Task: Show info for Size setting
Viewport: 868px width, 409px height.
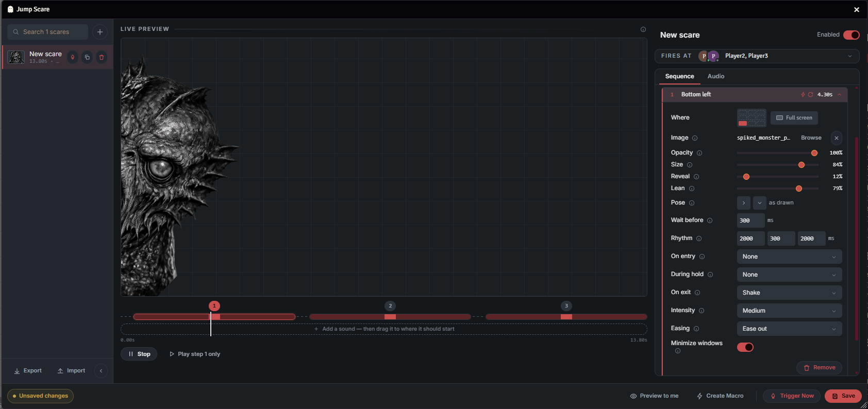Action: pyautogui.click(x=690, y=165)
